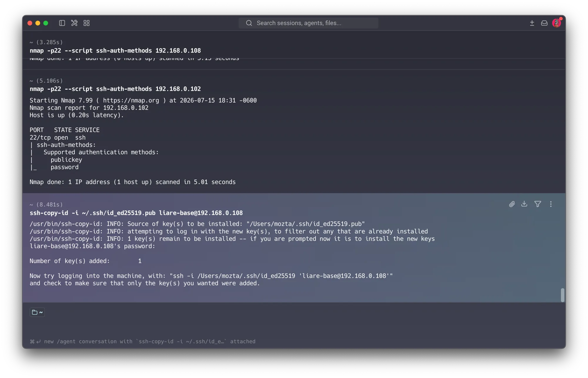This screenshot has height=378, width=588.
Task: Click the nmap 192.168.0.108 command line
Action: coord(115,51)
